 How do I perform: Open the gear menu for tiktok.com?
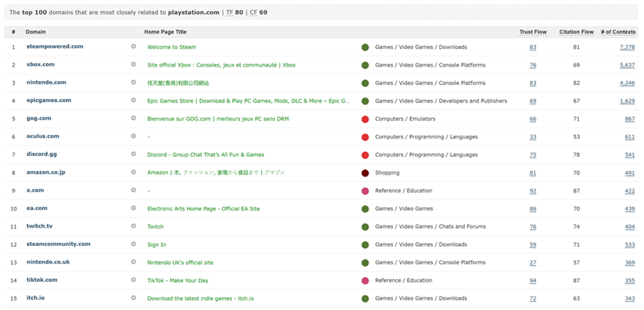pos(134,279)
